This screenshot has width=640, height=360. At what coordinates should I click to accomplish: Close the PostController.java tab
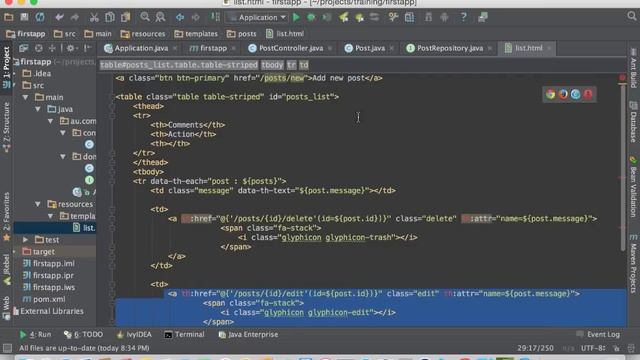click(330, 48)
